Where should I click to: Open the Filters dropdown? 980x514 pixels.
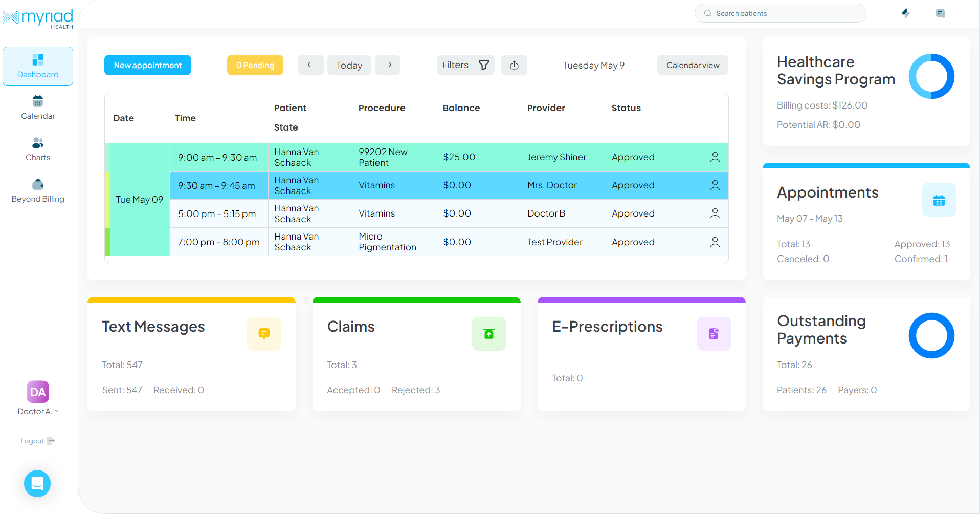pos(465,65)
